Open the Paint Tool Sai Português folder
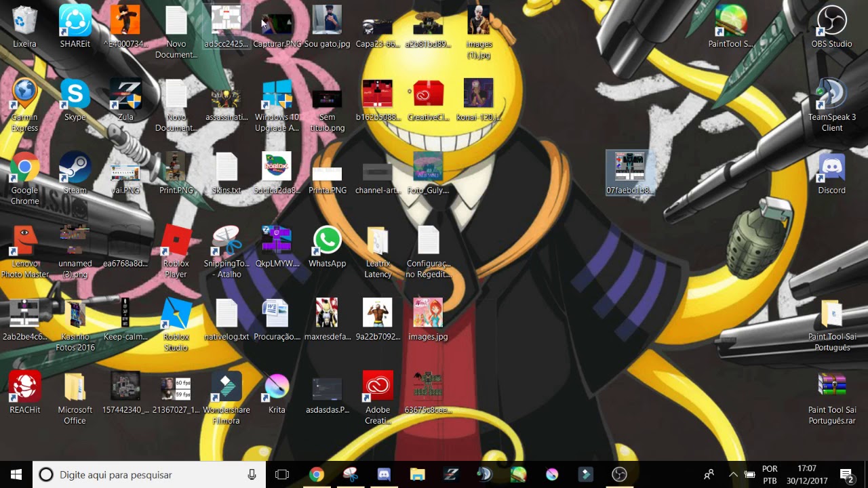 831,325
